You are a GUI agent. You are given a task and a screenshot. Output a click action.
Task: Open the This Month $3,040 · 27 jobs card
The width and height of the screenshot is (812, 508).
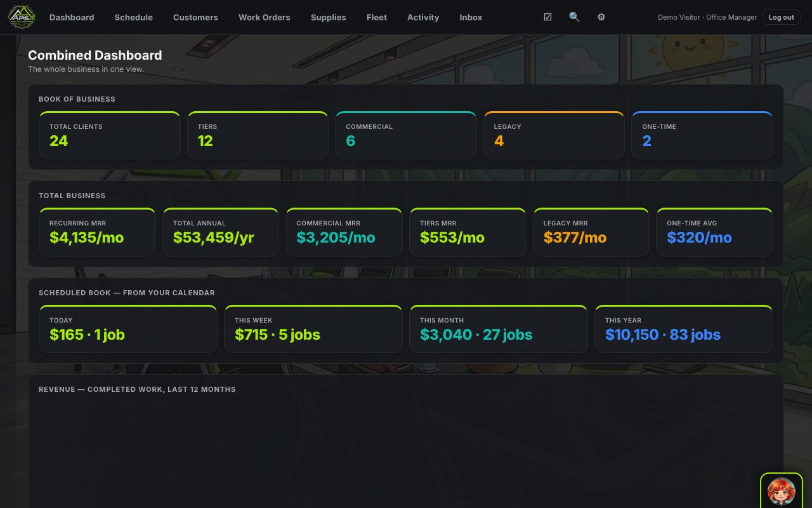tap(499, 329)
